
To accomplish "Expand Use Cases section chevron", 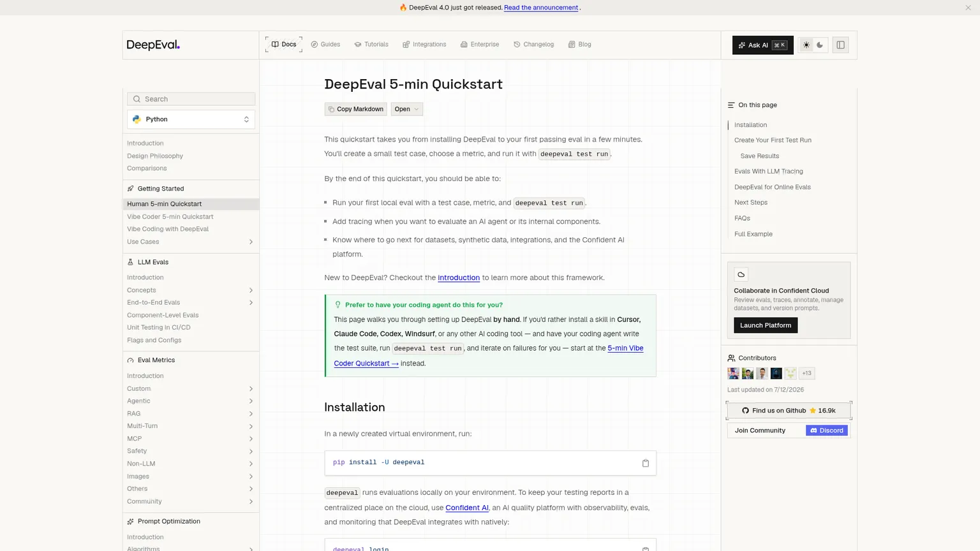I will pyautogui.click(x=251, y=242).
